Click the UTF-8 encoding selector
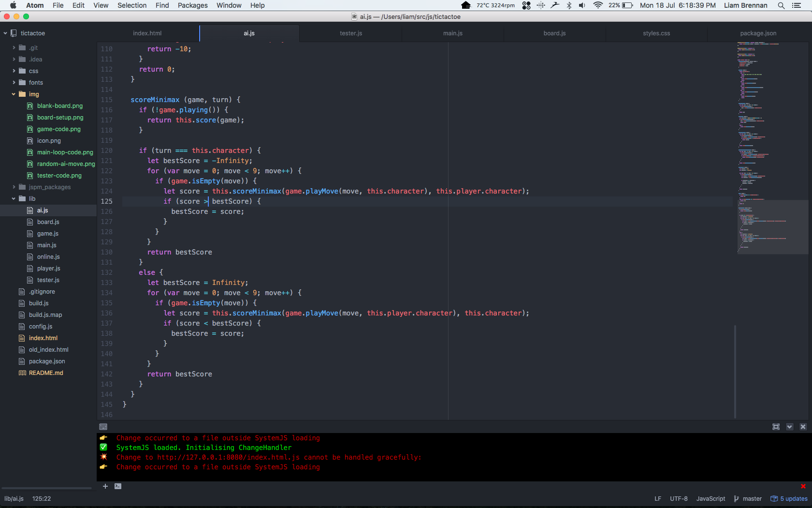The image size is (812, 508). (678, 499)
